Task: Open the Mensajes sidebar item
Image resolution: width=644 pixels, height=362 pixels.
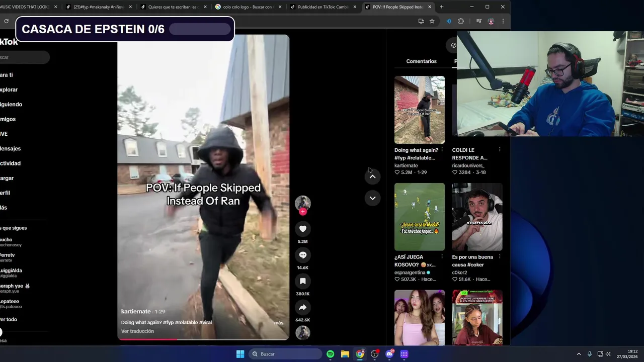Action: (x=10, y=148)
